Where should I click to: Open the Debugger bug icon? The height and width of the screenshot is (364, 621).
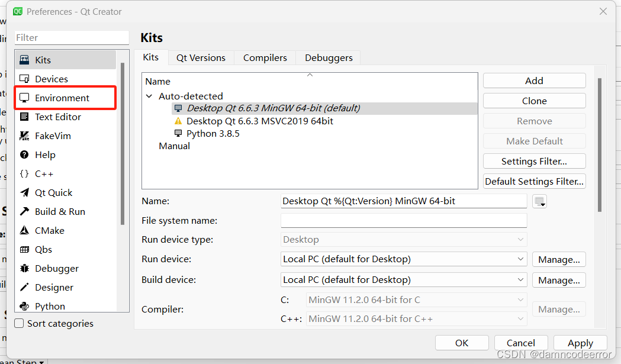(24, 269)
